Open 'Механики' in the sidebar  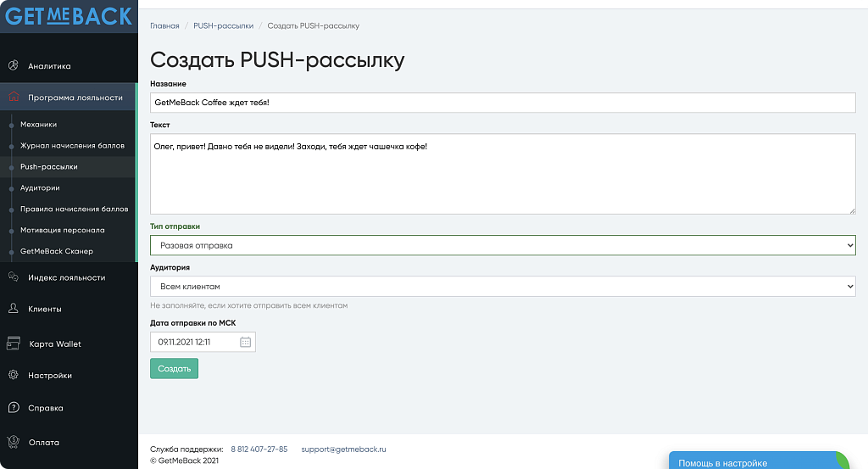click(39, 125)
